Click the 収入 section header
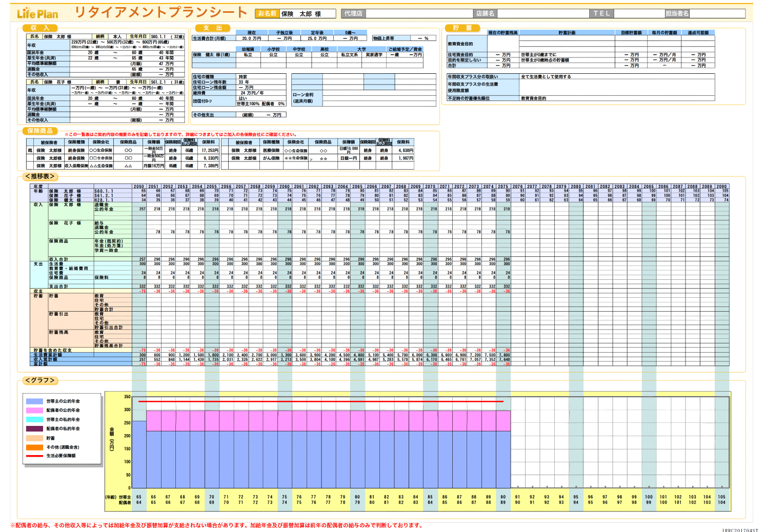Screen dimensions: 765x532 (40, 28)
